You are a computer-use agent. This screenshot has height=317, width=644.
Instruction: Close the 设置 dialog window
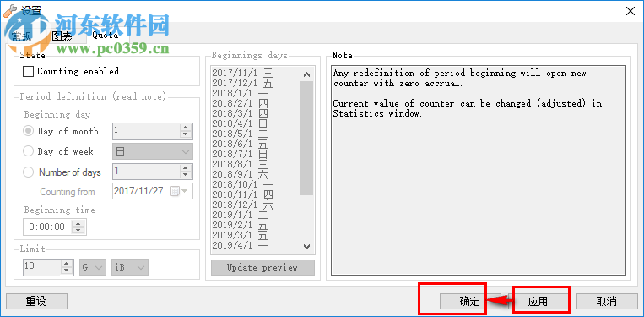click(x=630, y=11)
